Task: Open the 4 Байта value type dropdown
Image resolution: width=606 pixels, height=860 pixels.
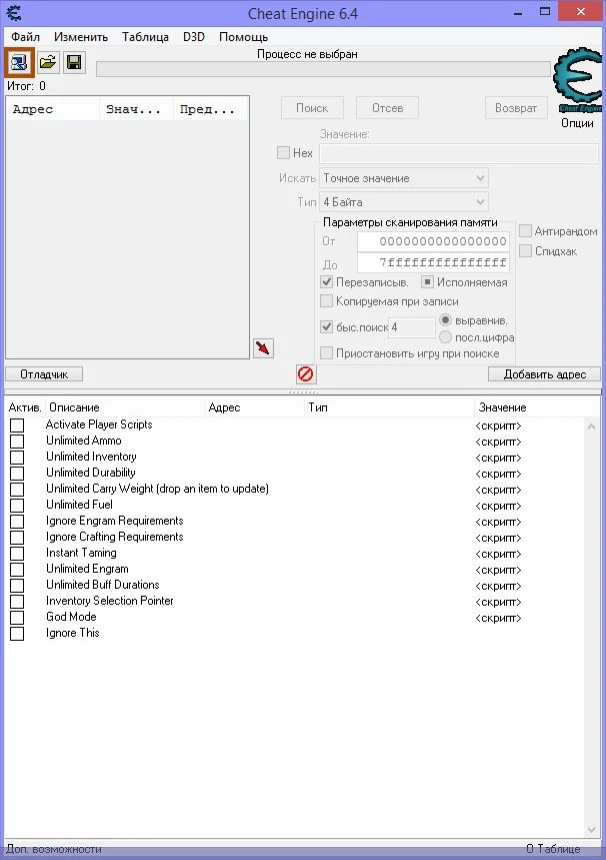Action: (404, 202)
